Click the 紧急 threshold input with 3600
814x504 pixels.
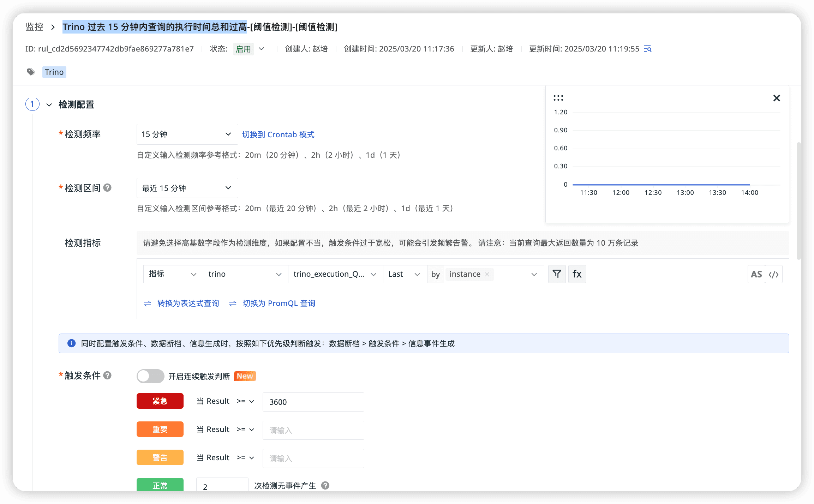[x=313, y=402]
